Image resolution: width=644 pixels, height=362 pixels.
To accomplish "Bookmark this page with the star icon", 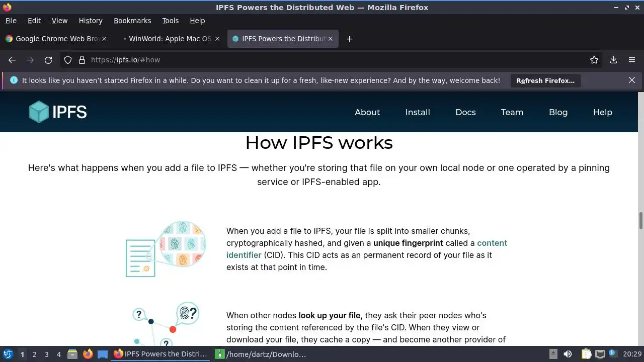I will (594, 60).
